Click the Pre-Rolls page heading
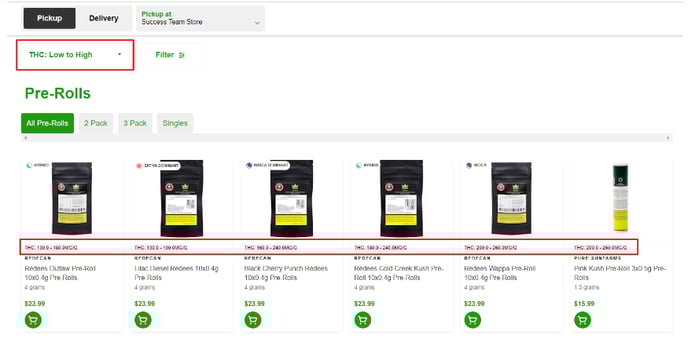This screenshot has height=364, width=688. click(57, 93)
